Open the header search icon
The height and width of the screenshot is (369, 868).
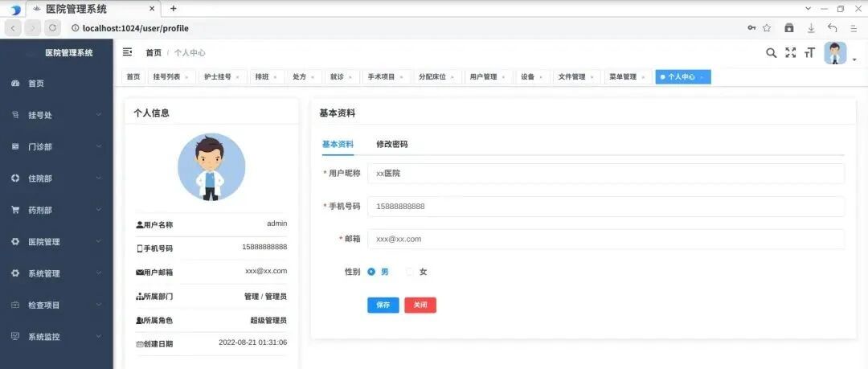pyautogui.click(x=771, y=52)
